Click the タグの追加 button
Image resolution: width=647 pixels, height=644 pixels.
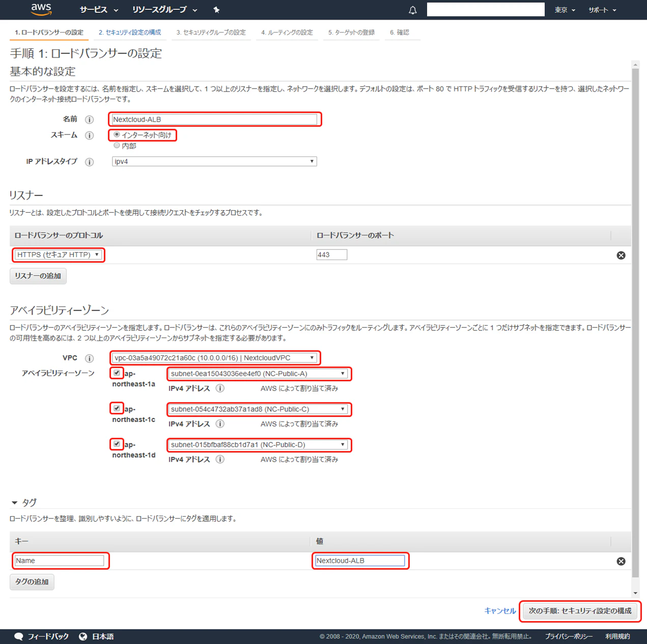coord(32,582)
